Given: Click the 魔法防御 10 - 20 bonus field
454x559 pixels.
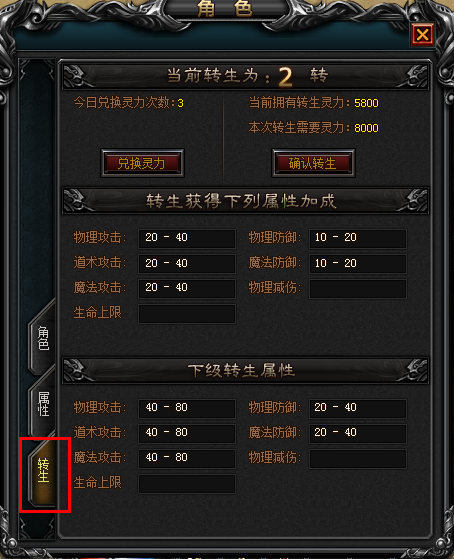Looking at the screenshot, I should [358, 263].
